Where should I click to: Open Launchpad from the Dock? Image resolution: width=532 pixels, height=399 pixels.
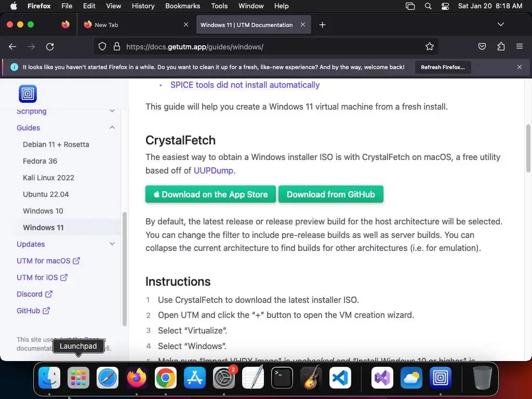coord(78,377)
